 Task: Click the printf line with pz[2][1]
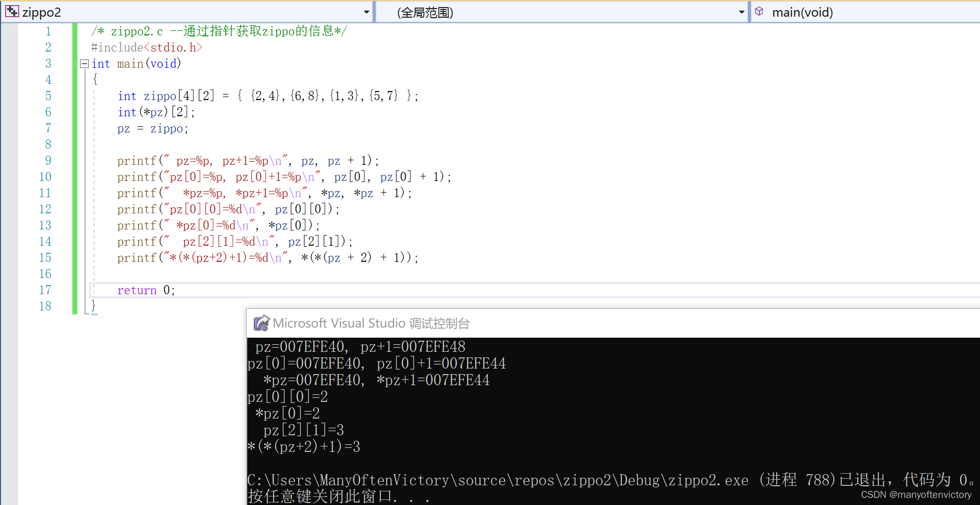[x=235, y=242]
